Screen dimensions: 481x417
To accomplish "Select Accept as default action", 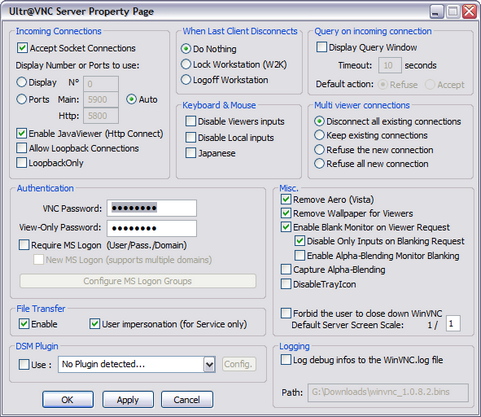I will 430,85.
